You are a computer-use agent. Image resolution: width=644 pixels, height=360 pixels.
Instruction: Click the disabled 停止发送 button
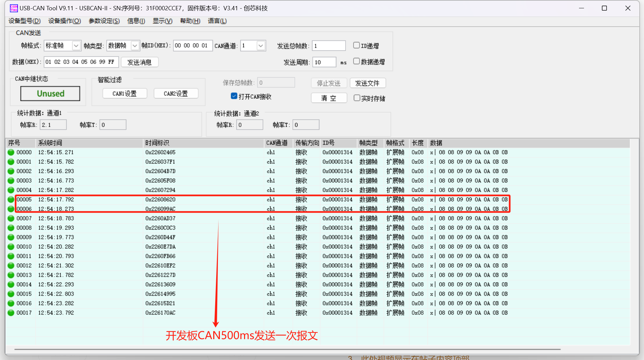[x=329, y=83]
